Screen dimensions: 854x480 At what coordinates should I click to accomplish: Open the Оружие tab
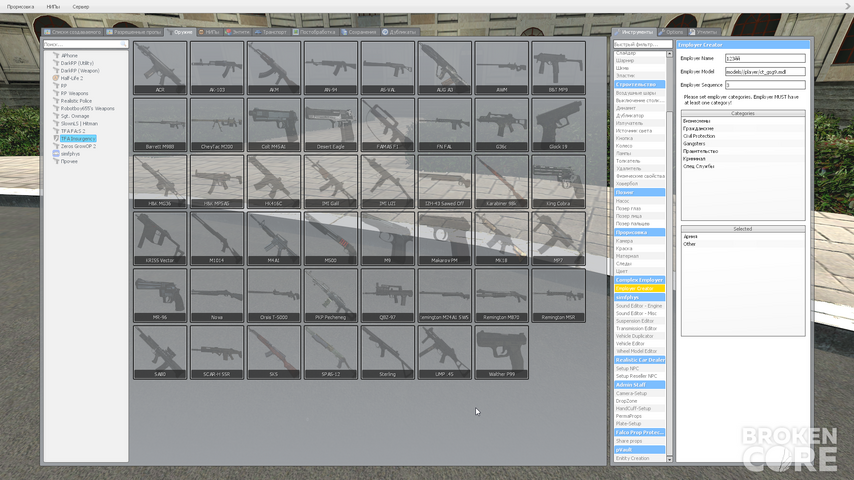coord(180,32)
